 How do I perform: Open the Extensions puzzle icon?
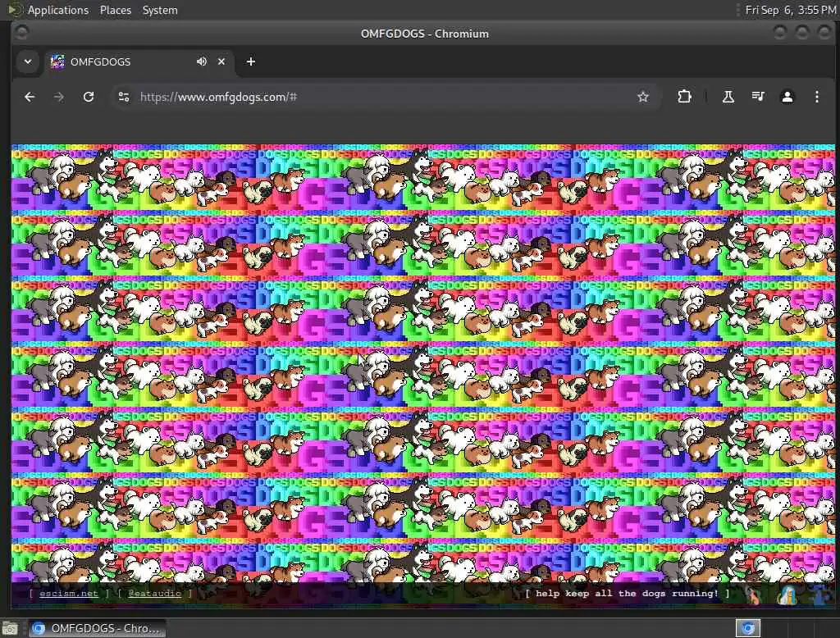pos(684,97)
